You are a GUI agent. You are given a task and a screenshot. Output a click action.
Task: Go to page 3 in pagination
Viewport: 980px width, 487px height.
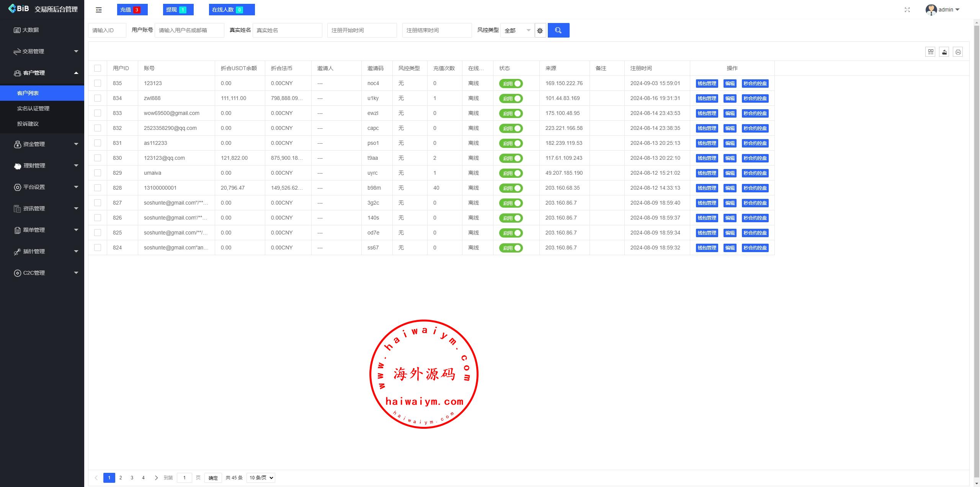(132, 478)
